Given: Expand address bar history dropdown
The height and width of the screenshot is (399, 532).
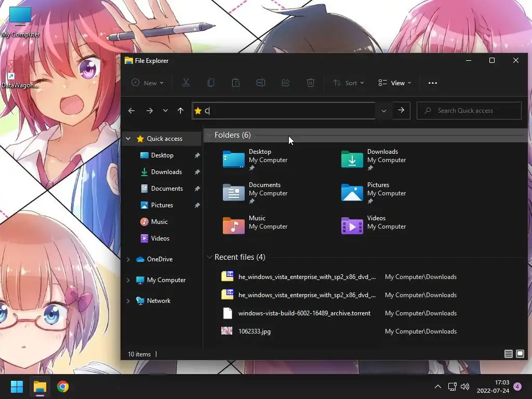Looking at the screenshot, I should (384, 111).
